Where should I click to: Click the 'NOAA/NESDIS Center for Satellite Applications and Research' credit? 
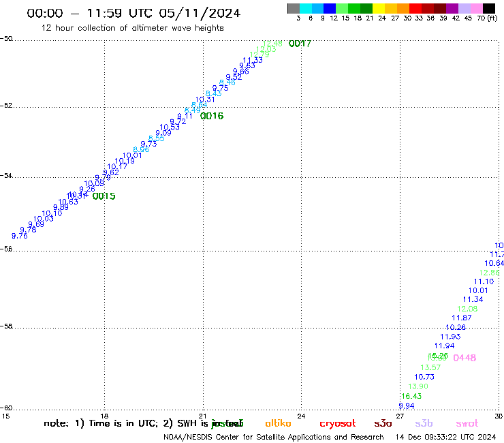pyautogui.click(x=274, y=438)
